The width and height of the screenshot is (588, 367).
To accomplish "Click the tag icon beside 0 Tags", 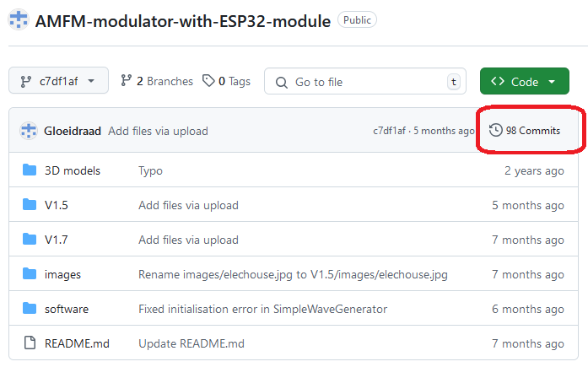I will 208,80.
